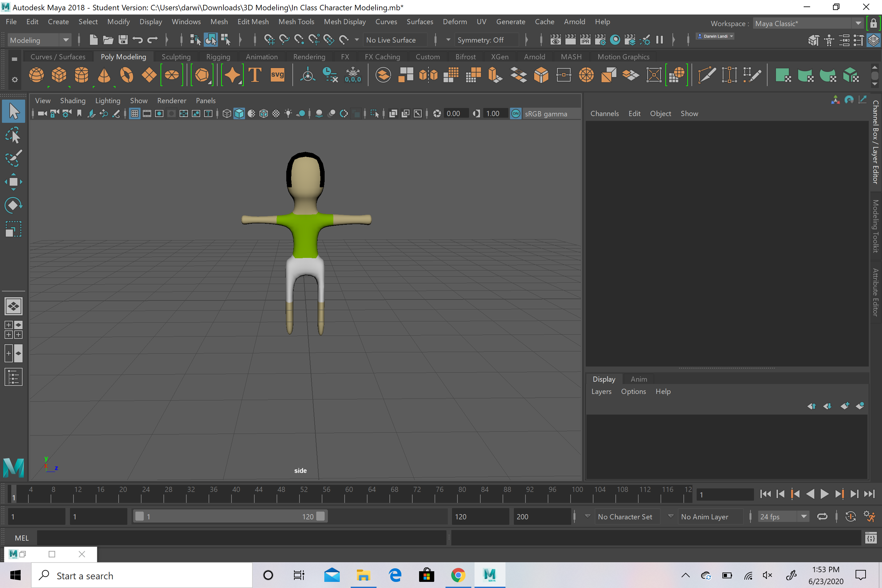Screen dimensions: 882x588
Task: Save the current scene
Action: (x=123, y=40)
